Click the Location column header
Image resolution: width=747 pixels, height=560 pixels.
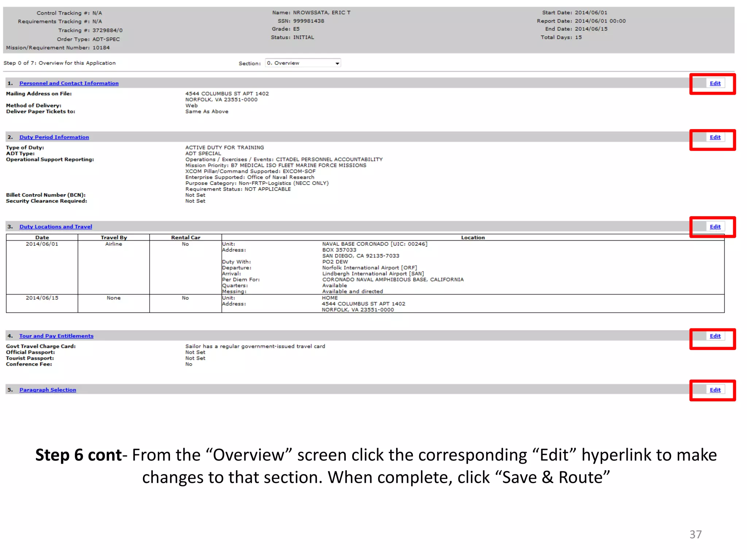click(473, 237)
